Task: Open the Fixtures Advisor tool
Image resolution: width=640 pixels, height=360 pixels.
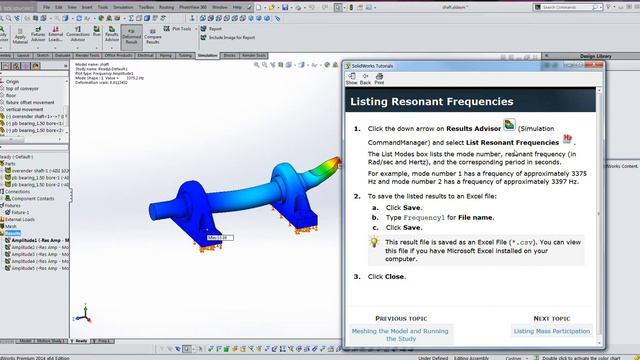Action: pos(38,35)
